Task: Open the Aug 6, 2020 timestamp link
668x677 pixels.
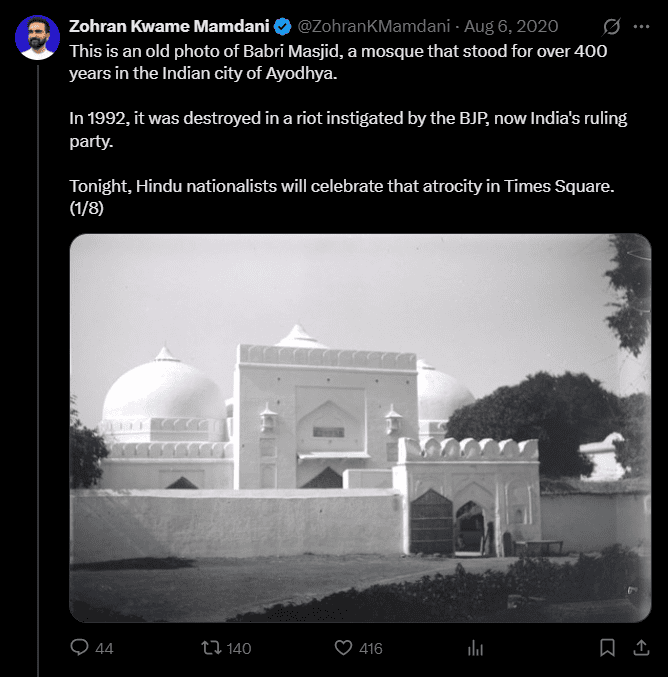Action: coord(511,27)
